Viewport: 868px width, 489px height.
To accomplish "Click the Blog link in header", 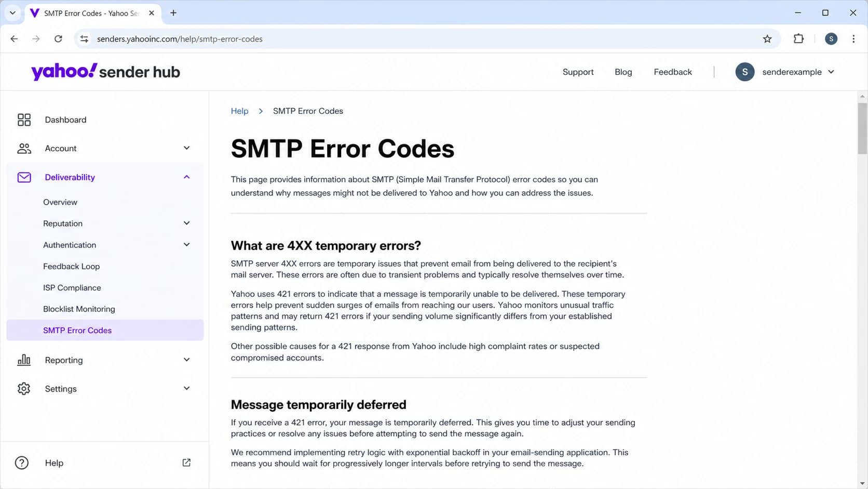I will (623, 72).
